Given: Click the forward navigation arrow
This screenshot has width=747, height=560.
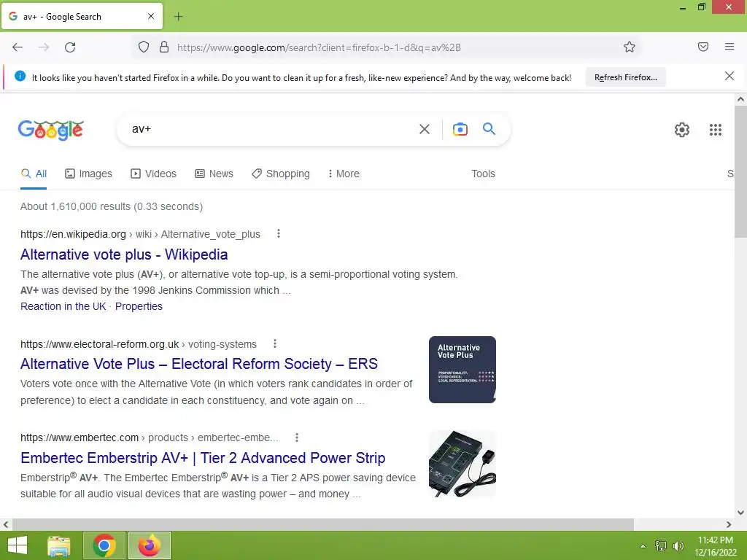Looking at the screenshot, I should (x=44, y=47).
